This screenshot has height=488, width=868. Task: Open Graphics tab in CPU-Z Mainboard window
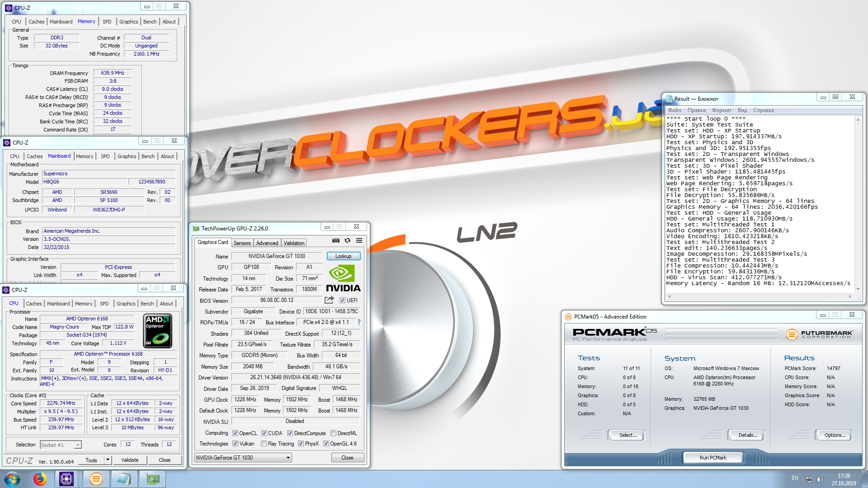(x=127, y=156)
